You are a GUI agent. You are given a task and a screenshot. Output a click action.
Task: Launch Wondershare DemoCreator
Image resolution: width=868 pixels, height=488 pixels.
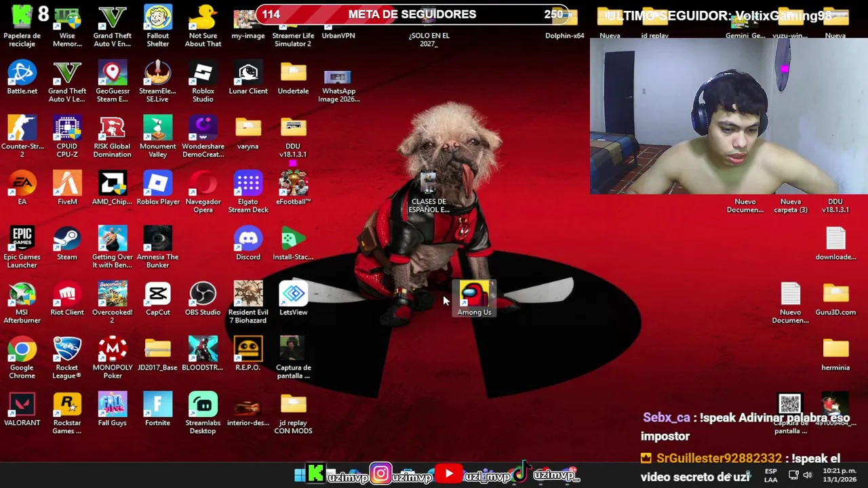pyautogui.click(x=203, y=137)
